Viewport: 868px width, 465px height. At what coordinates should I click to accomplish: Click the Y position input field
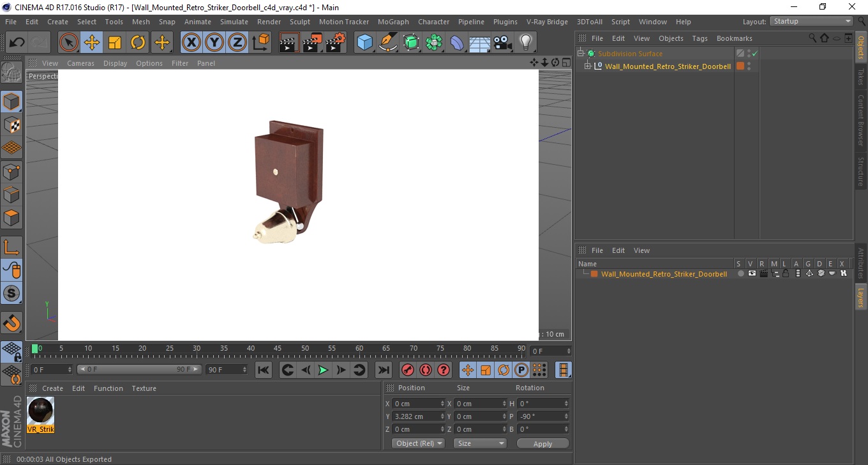tap(415, 416)
